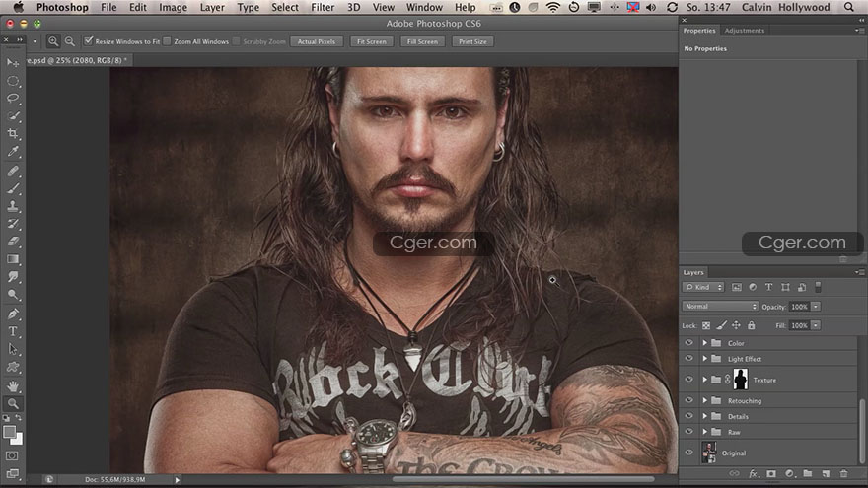This screenshot has height=488, width=868.
Task: Hide the Light Effect group layer
Action: coord(688,359)
